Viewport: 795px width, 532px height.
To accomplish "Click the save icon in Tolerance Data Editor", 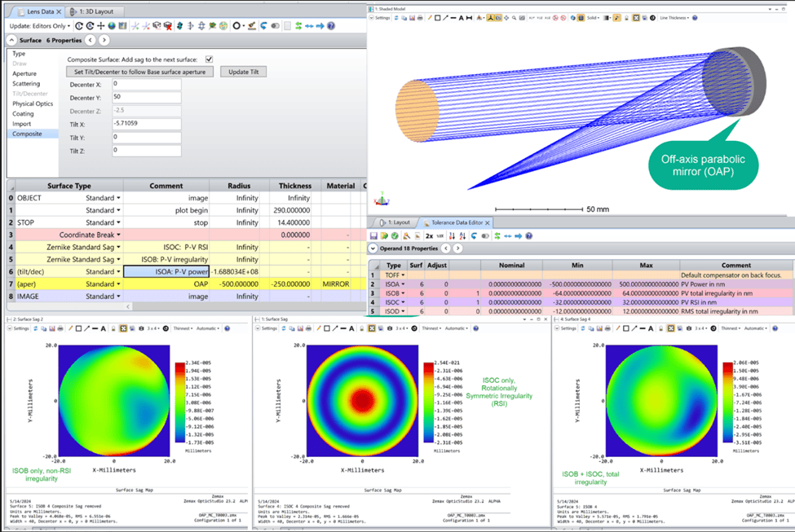I will click(x=373, y=235).
